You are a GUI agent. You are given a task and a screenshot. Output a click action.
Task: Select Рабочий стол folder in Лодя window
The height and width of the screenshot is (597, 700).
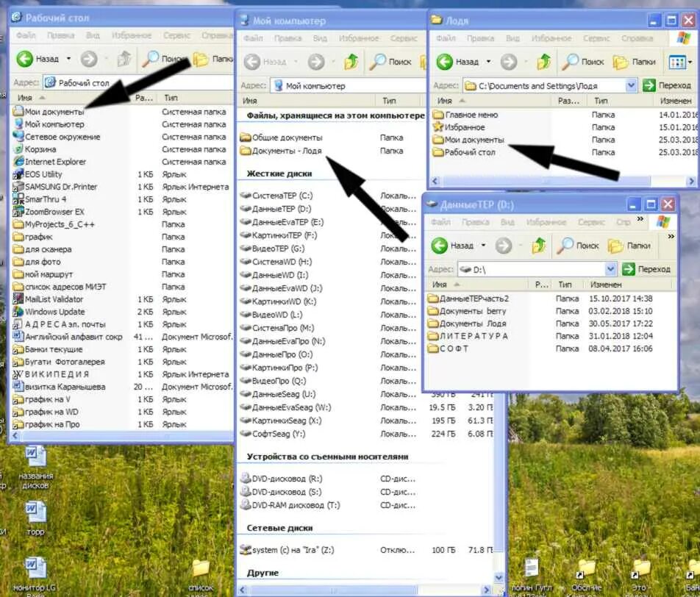[464, 152]
